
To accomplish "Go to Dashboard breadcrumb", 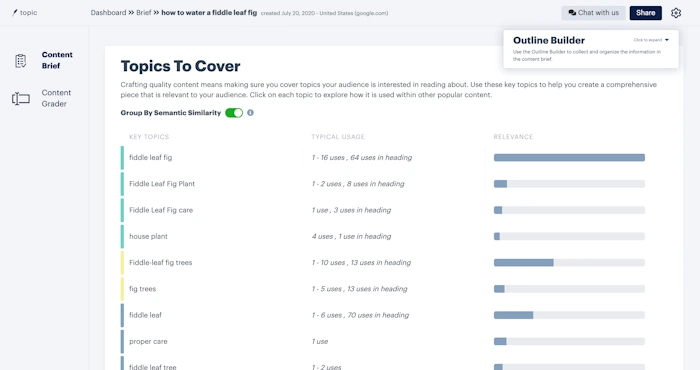I will click(x=108, y=13).
